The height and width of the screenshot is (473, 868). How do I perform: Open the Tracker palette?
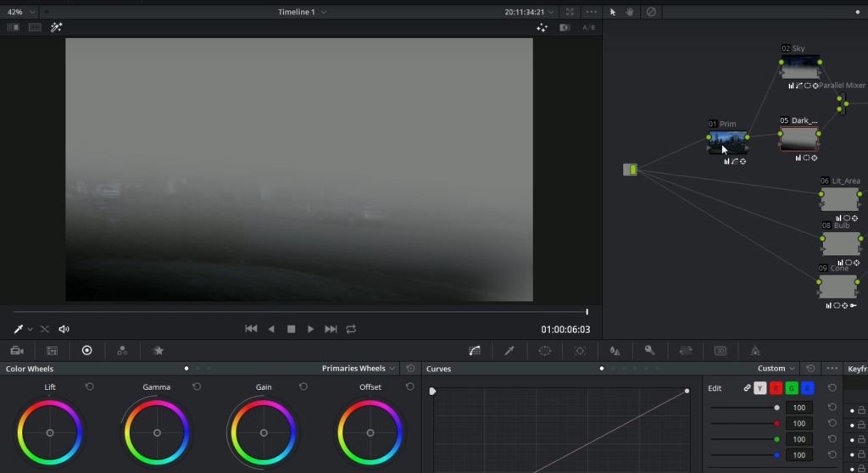pyautogui.click(x=580, y=351)
